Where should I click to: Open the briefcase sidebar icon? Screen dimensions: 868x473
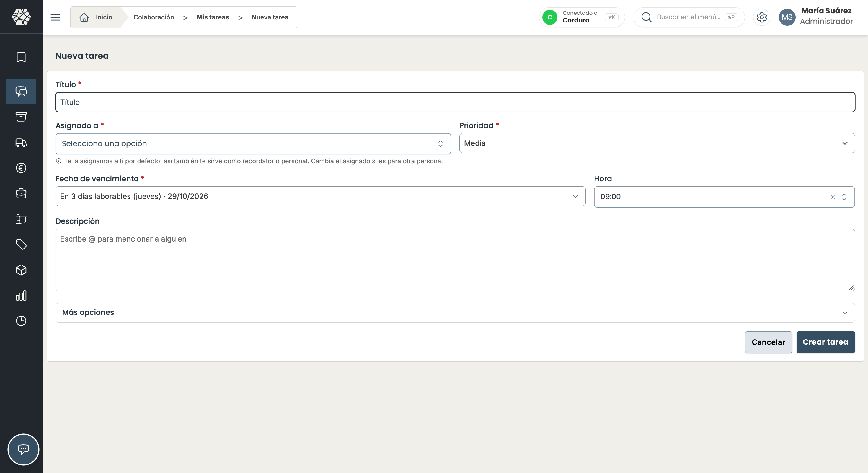pos(21,193)
